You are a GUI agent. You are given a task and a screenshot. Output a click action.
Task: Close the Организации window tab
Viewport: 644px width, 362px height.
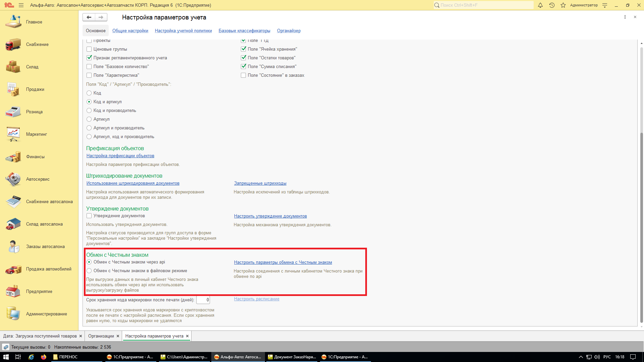point(118,336)
